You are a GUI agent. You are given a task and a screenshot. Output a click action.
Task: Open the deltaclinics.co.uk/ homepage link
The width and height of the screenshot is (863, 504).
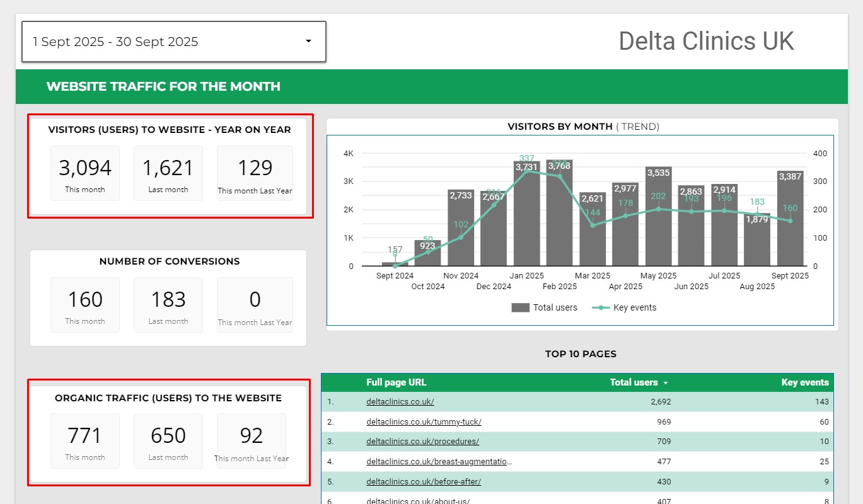click(x=400, y=401)
